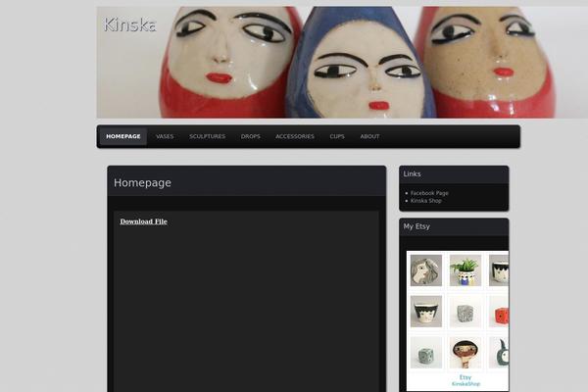The width and height of the screenshot is (588, 392).
Task: Click the Etsy KinskaShop link
Action: [465, 380]
